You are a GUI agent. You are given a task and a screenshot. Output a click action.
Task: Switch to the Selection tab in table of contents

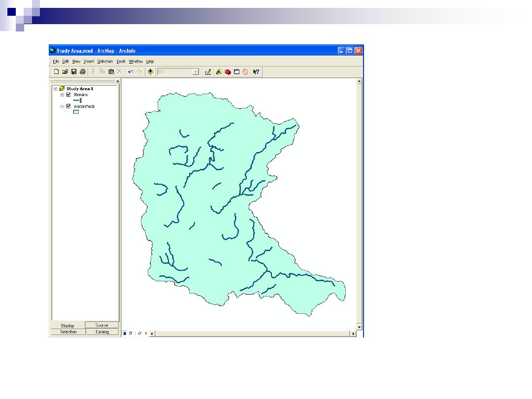point(68,332)
